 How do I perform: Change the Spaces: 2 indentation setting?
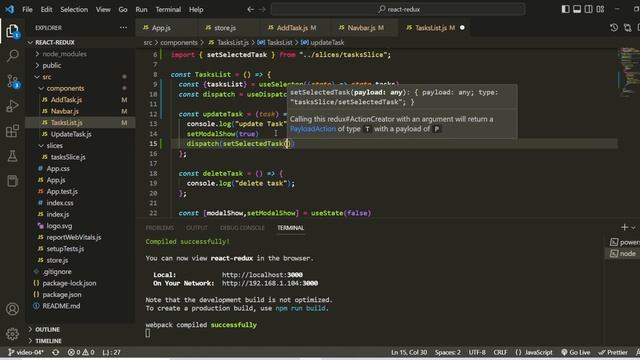[x=447, y=352]
